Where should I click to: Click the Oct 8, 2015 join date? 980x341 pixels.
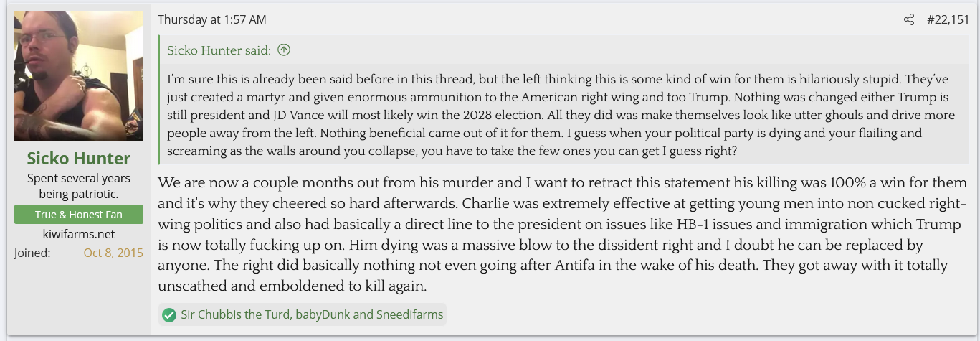(x=113, y=253)
